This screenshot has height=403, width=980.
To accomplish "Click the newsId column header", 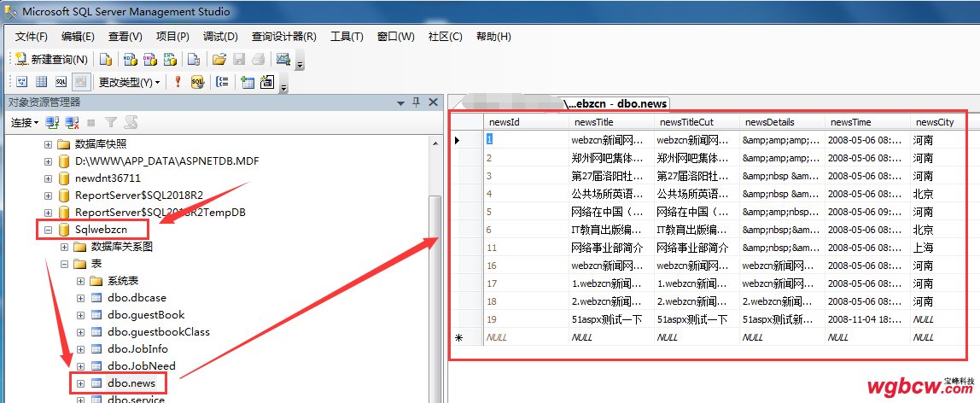I will tap(526, 122).
